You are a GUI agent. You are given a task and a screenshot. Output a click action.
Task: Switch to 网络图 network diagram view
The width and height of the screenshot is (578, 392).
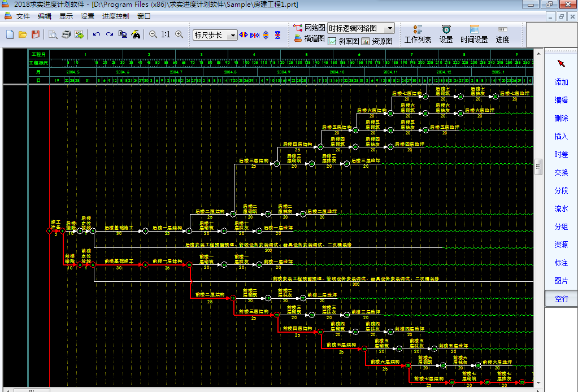click(x=309, y=28)
